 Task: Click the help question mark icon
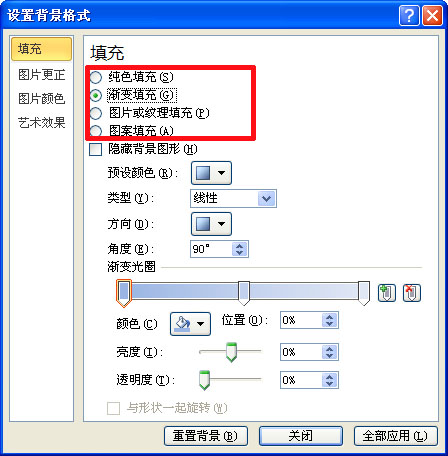click(x=409, y=15)
